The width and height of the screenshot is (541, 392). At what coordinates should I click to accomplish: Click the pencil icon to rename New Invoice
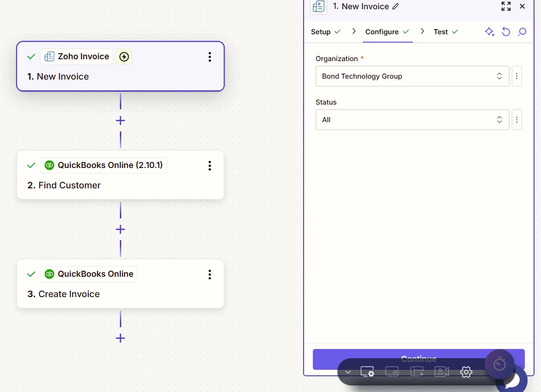coord(396,6)
